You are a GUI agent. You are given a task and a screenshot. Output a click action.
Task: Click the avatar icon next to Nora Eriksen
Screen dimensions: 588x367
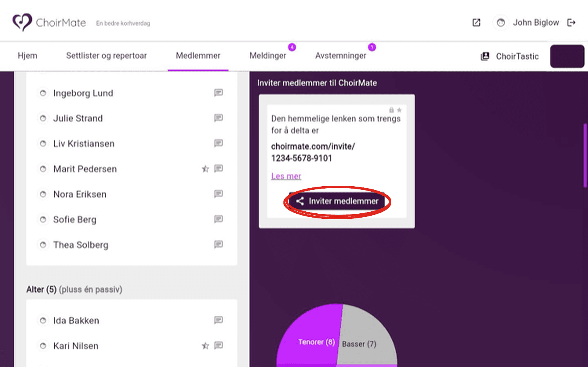(43, 194)
